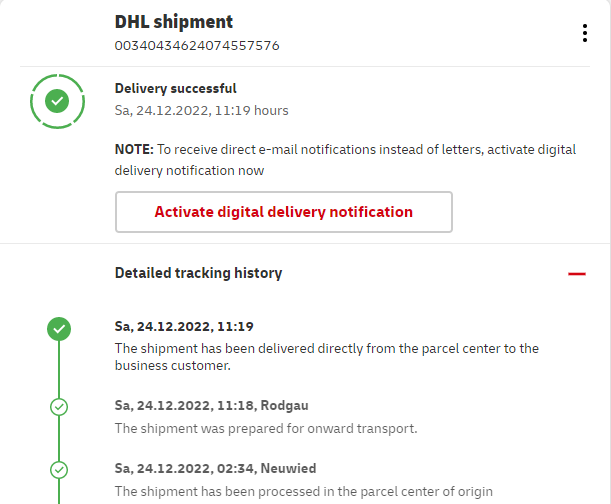Viewport: 611px width, 504px height.
Task: Collapse the detailed tracking history with the minus icon
Action: [x=576, y=273]
